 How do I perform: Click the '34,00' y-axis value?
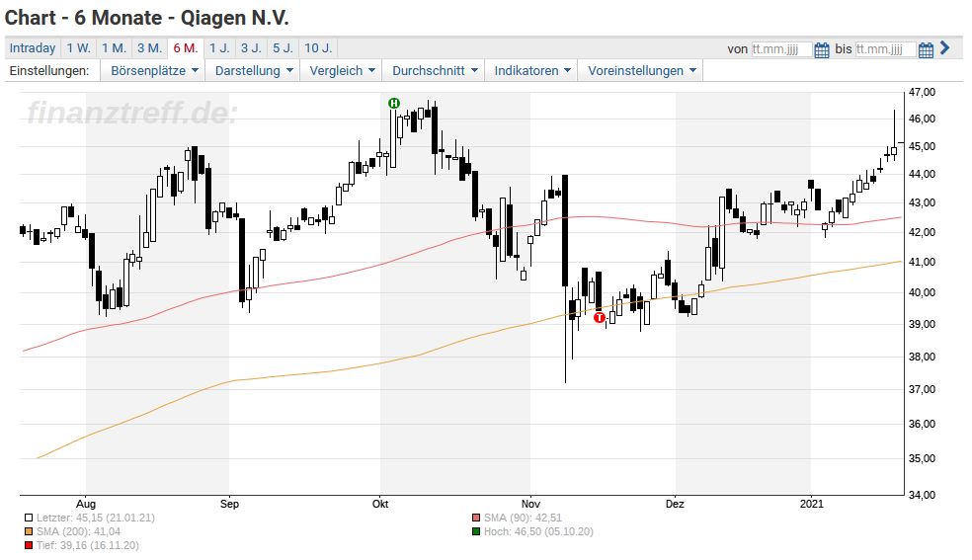click(922, 495)
